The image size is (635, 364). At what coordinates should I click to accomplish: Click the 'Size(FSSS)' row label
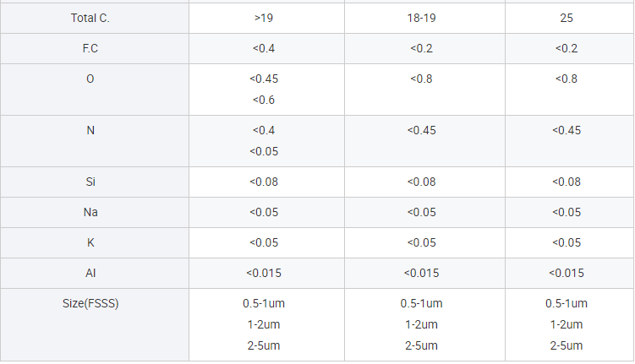90,303
